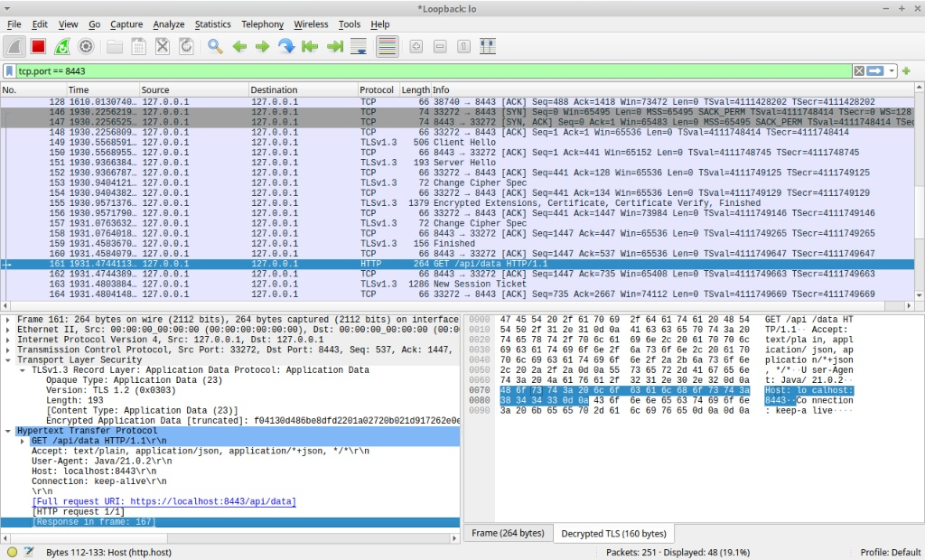Image resolution: width=925 pixels, height=560 pixels.
Task: Select packet 149 Client Hello row
Action: (458, 142)
